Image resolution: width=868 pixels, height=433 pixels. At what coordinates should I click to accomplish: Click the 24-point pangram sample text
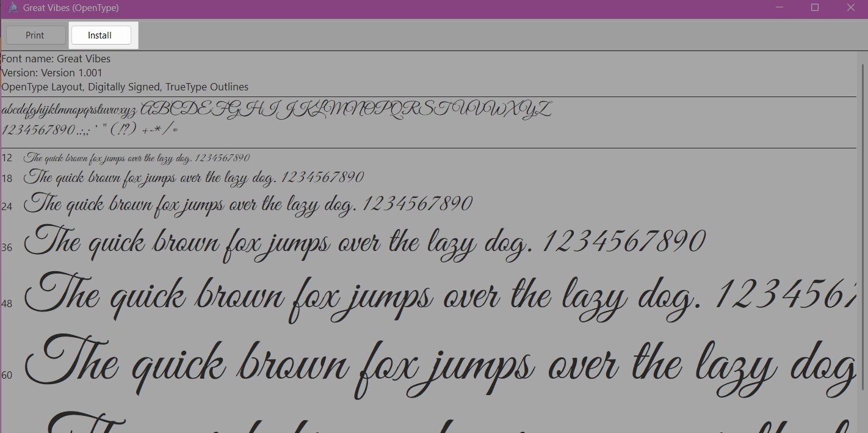tap(248, 203)
